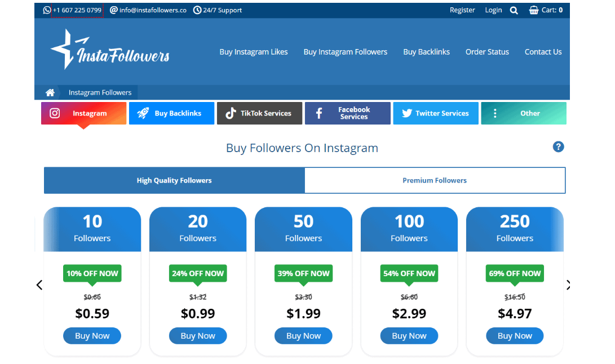Open Buy Backlinks menu item

426,52
